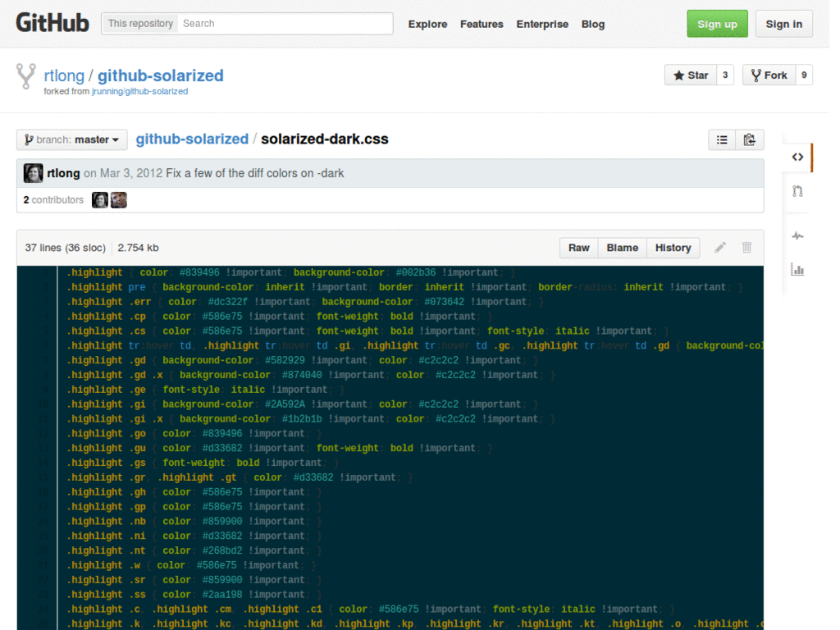
Task: Fork this repository
Action: (x=769, y=75)
